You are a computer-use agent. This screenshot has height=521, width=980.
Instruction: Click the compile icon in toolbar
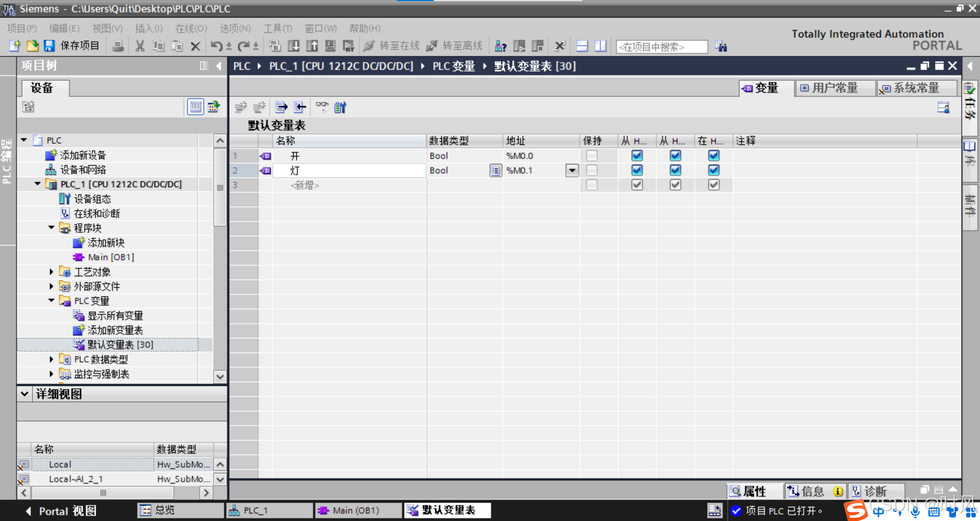pyautogui.click(x=275, y=46)
